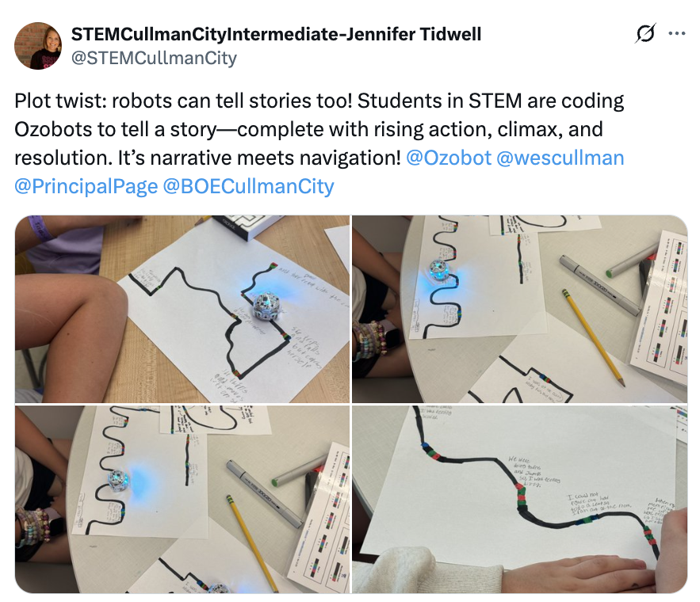The image size is (700, 602).
Task: Visit the @PrincipalPage mention
Action: (x=86, y=186)
